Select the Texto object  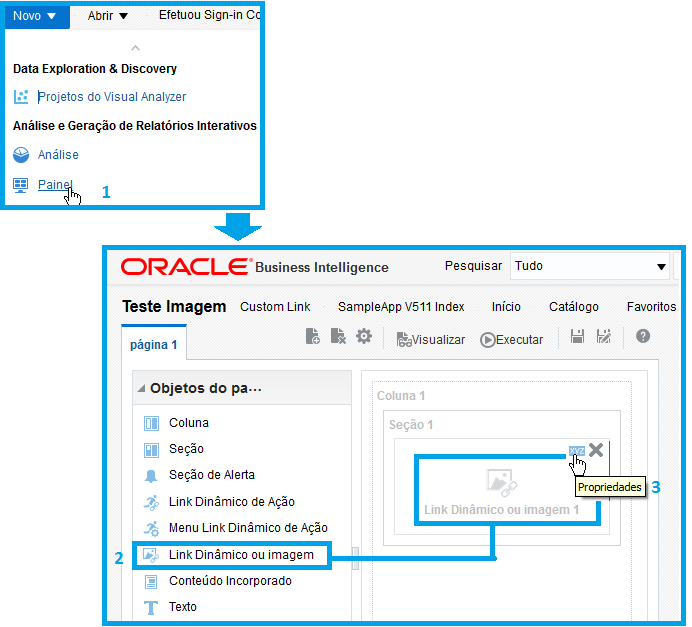click(183, 607)
